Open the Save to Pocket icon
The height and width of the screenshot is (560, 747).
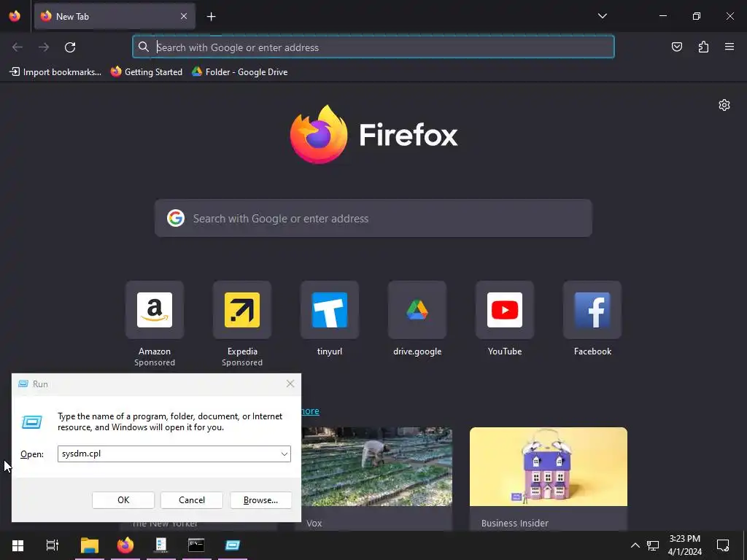tap(676, 47)
